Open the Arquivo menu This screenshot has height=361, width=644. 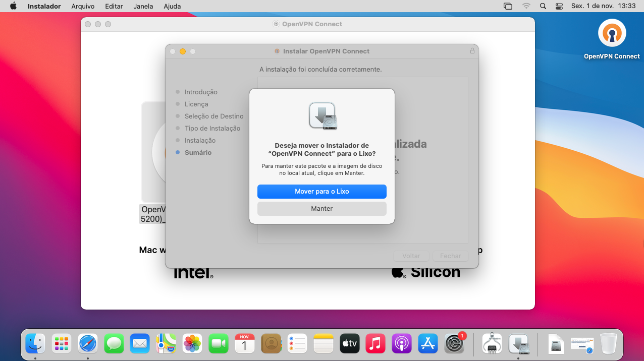[x=83, y=6]
